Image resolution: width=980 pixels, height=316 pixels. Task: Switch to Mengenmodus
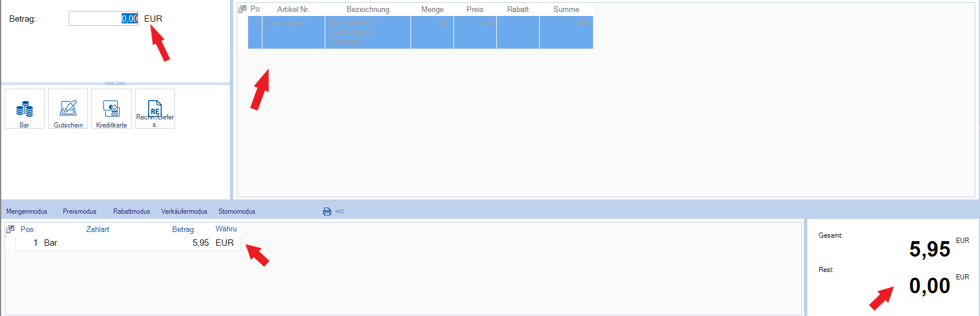coord(27,211)
